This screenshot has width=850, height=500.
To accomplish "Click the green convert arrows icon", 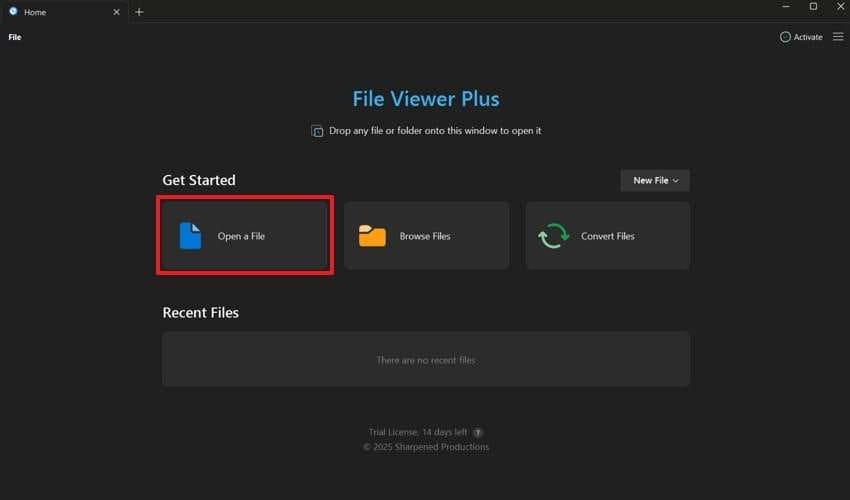I will pyautogui.click(x=553, y=236).
